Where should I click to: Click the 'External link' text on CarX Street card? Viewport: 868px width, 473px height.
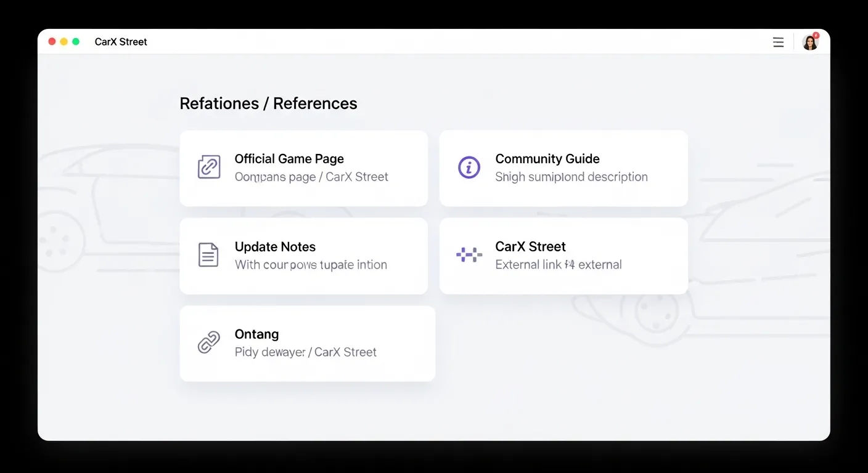click(527, 264)
